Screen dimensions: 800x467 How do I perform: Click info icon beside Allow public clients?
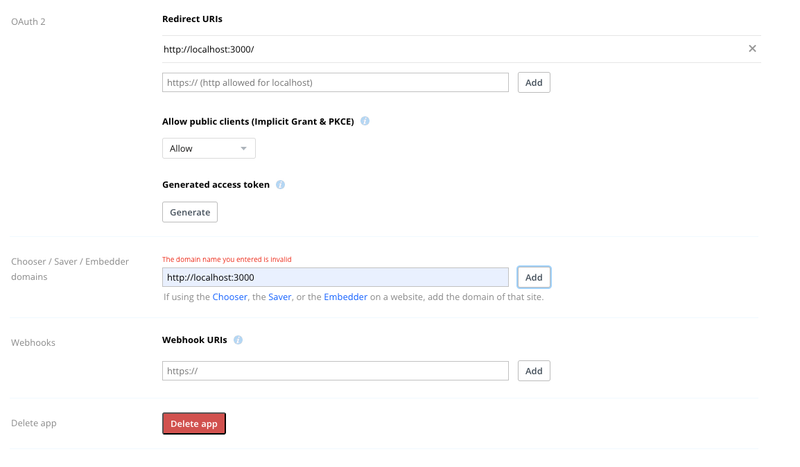[x=365, y=121]
